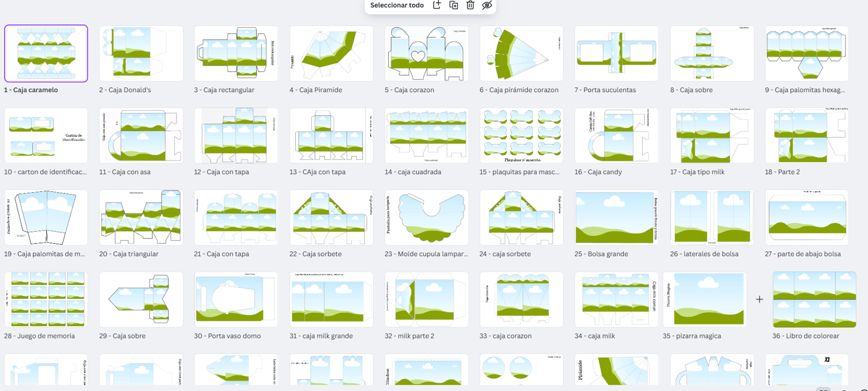Select the Porta vaso domo thumbnail
The width and height of the screenshot is (868, 391).
click(236, 299)
